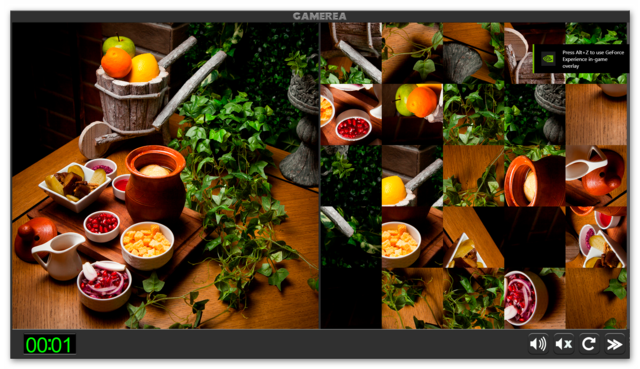The width and height of the screenshot is (640, 369).
Task: Select the tile with stone urn top and foliage
Action: (x=535, y=114)
